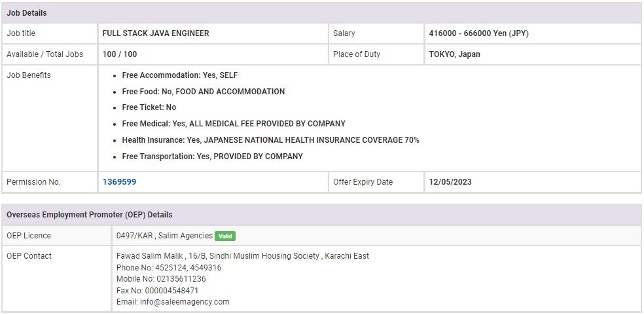This screenshot has width=644, height=315.
Task: Click the offer expiry date 12/05/2023
Action: (x=450, y=182)
